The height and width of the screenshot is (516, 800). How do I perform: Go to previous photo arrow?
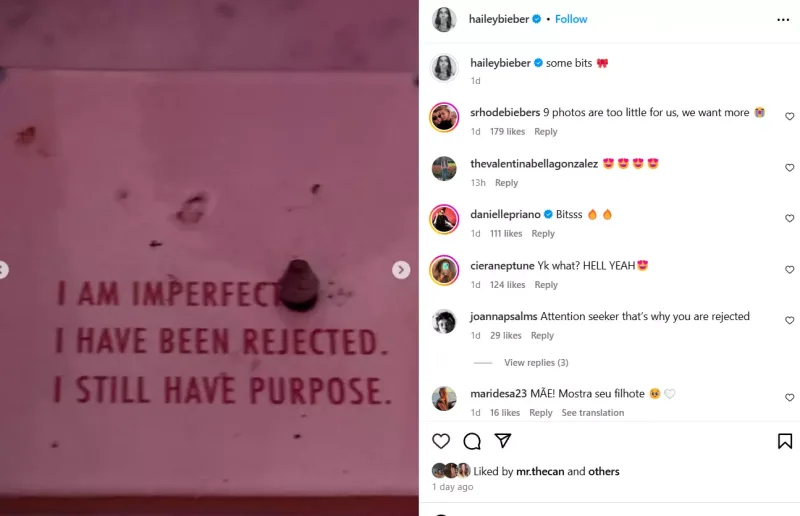point(3,269)
